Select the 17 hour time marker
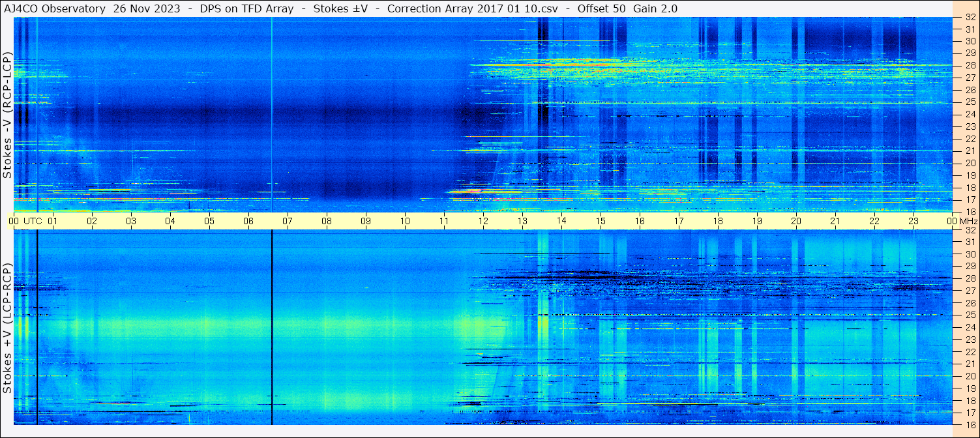Viewport: 980px width, 438px height. (679, 221)
